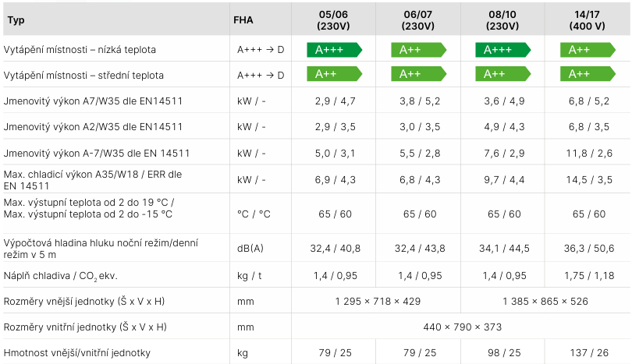Click the outdoor dimensions 1 385 × 865 × 526
The image size is (632, 364).
[x=547, y=301]
